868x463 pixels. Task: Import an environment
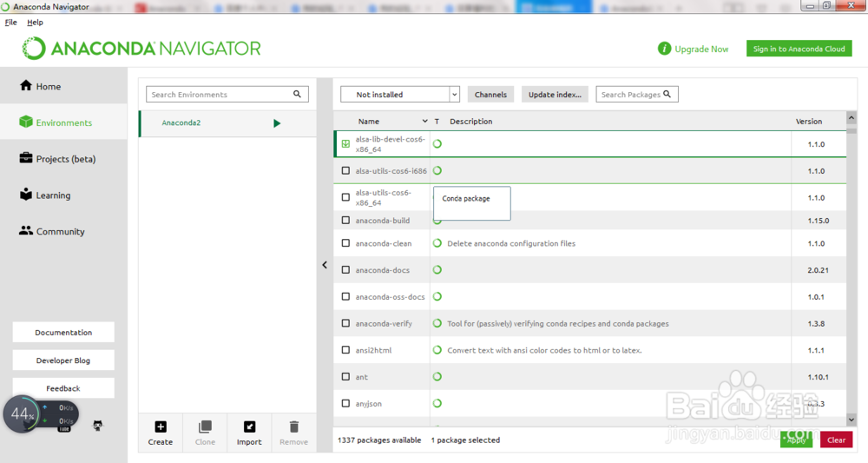click(x=249, y=433)
